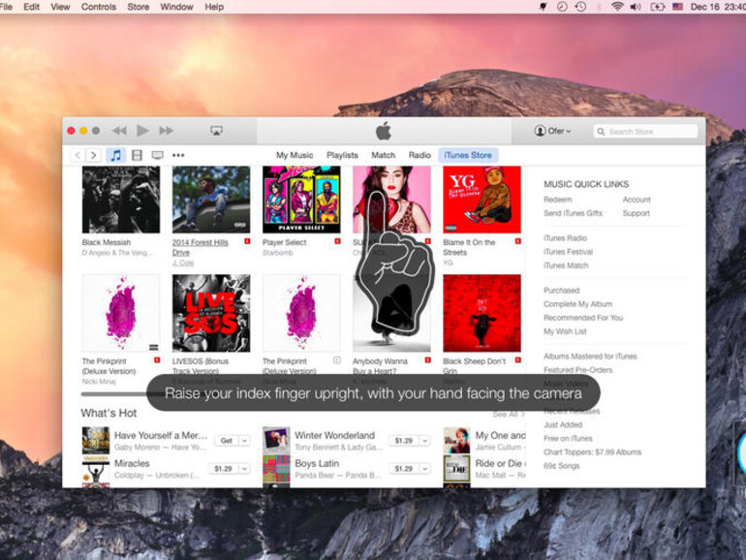Open the Time Machine menu bar icon
Image resolution: width=746 pixels, height=560 pixels.
[580, 7]
